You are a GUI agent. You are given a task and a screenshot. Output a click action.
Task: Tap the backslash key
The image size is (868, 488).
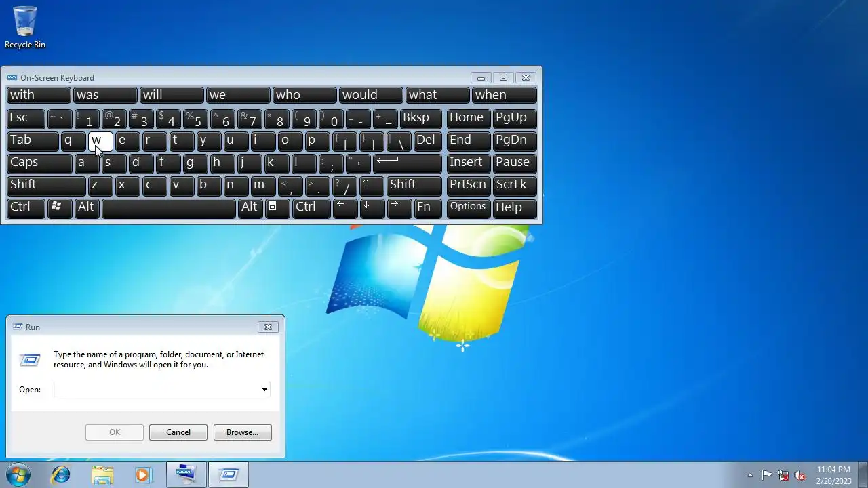tap(399, 140)
